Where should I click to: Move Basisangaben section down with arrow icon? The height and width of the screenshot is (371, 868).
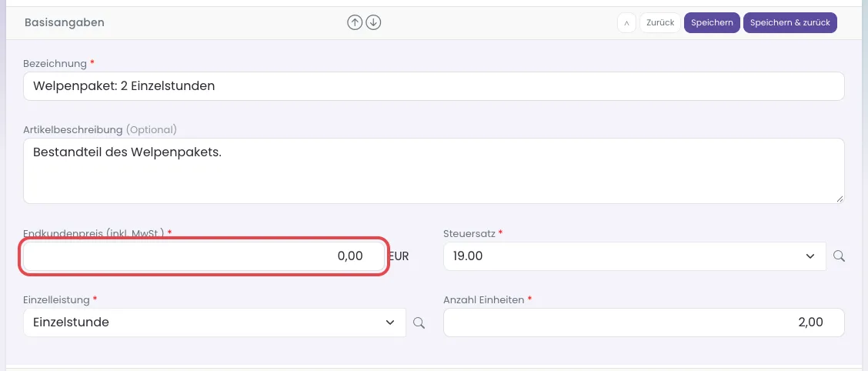tap(374, 22)
